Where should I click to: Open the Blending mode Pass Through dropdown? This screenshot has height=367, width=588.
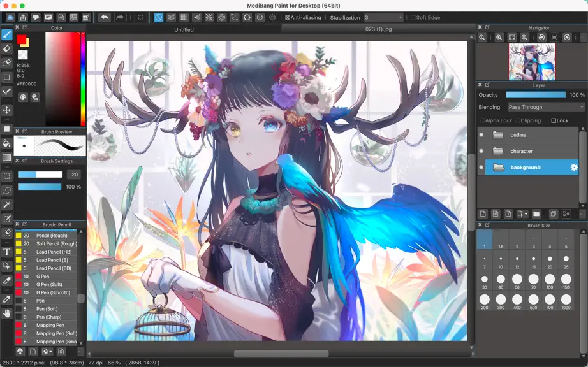click(546, 107)
